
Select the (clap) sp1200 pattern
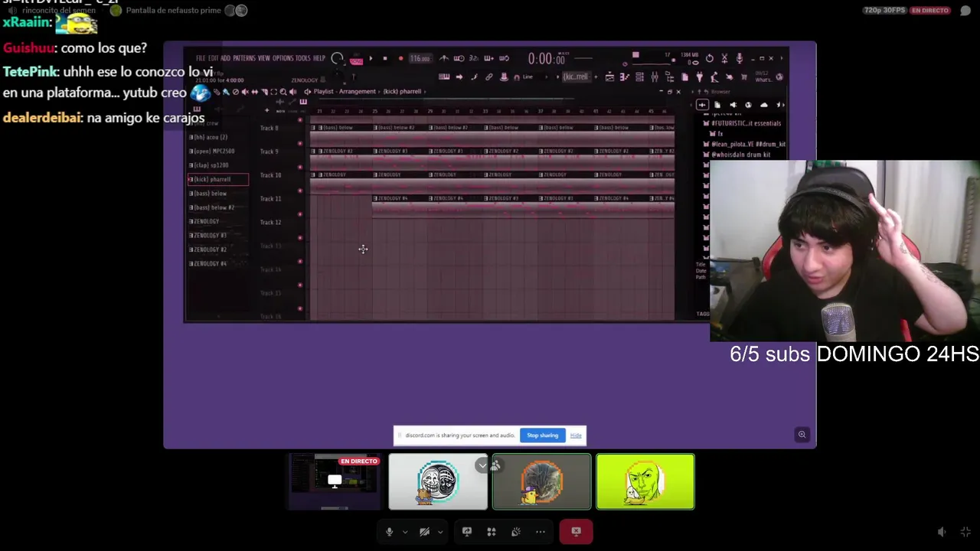tap(209, 165)
